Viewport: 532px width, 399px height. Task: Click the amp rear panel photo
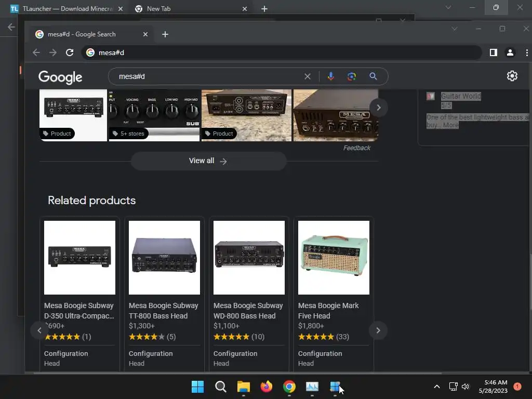[x=247, y=115]
